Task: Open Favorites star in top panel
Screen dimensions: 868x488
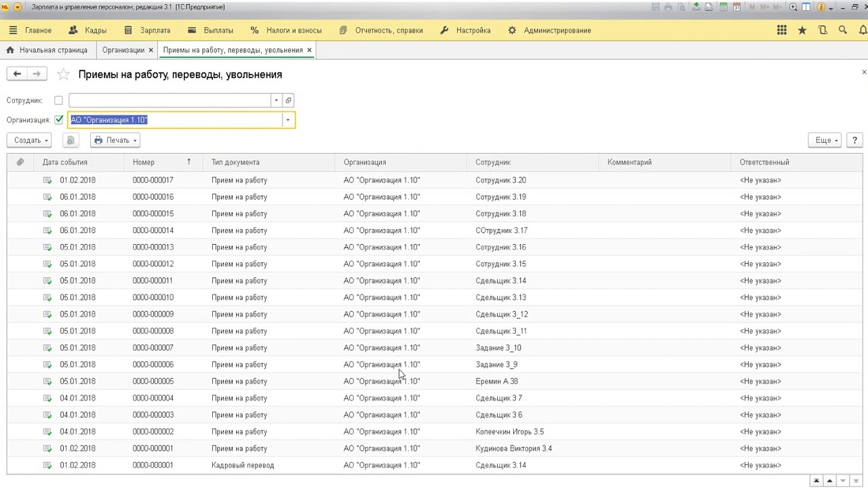Action: 802,30
